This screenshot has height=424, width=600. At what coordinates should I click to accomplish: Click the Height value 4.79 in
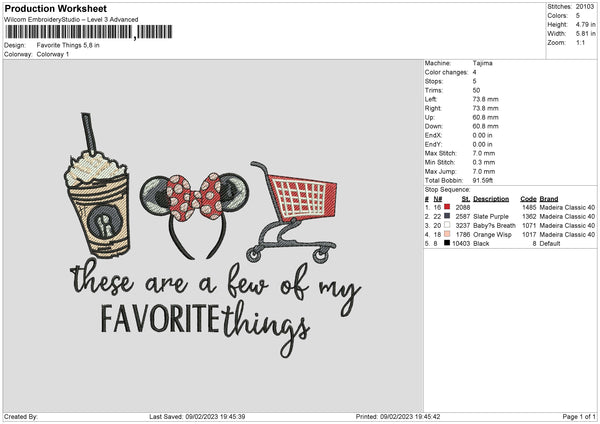585,24
